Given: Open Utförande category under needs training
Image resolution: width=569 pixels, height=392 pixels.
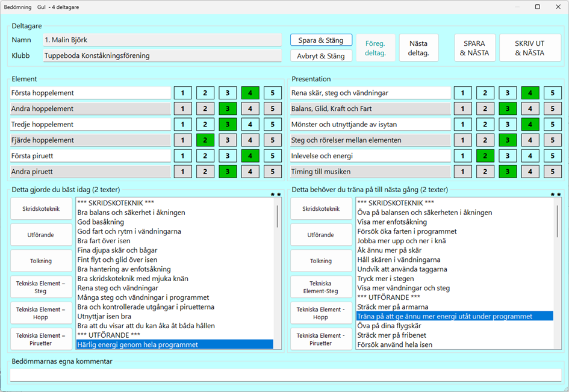Looking at the screenshot, I should coord(321,235).
